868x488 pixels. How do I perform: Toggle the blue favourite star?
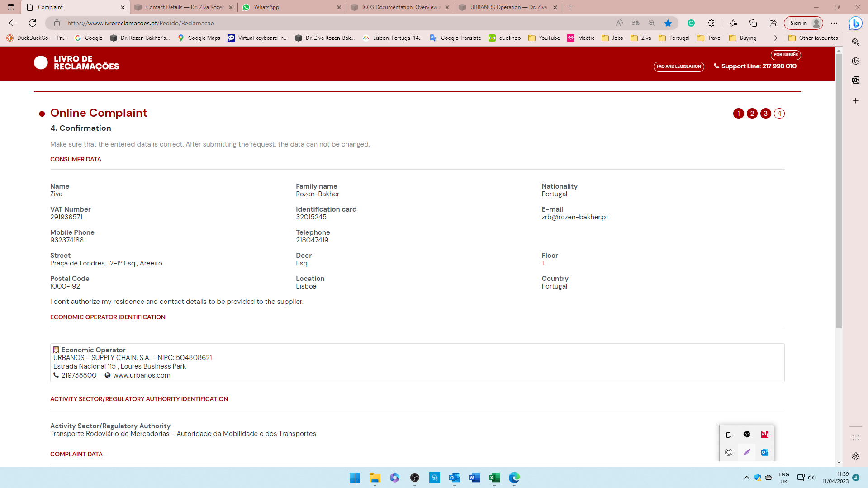tap(668, 23)
